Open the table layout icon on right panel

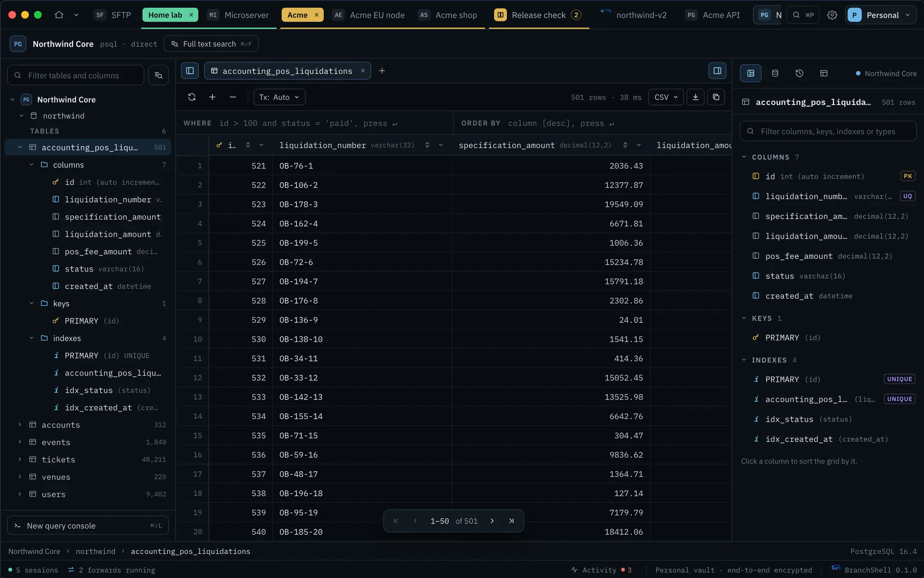pyautogui.click(x=823, y=73)
